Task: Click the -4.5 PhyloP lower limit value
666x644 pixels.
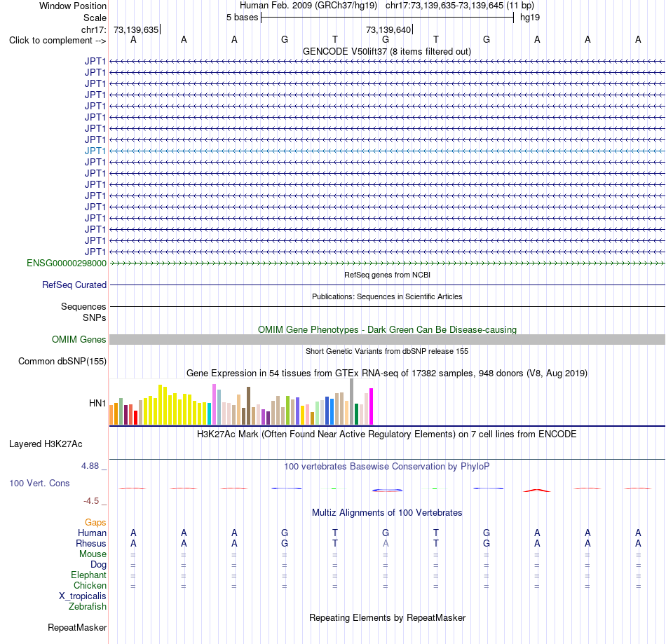Action: (x=91, y=501)
